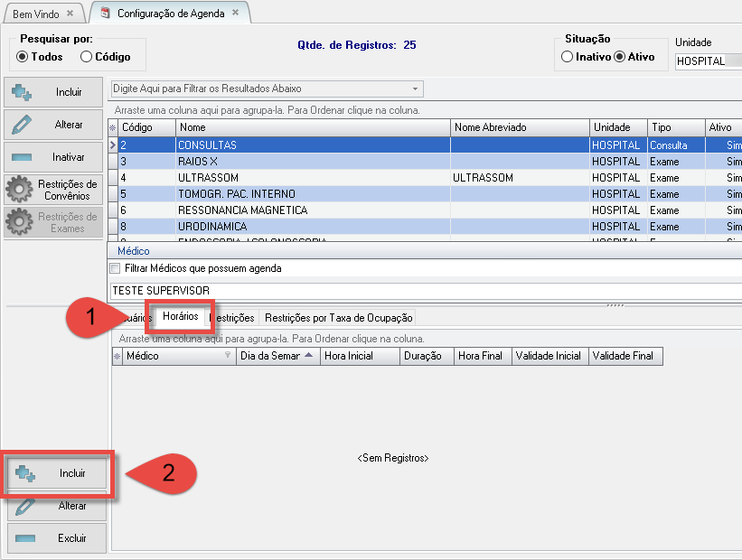The height and width of the screenshot is (560, 742).
Task: Switch to the Horários tab
Action: pyautogui.click(x=180, y=317)
